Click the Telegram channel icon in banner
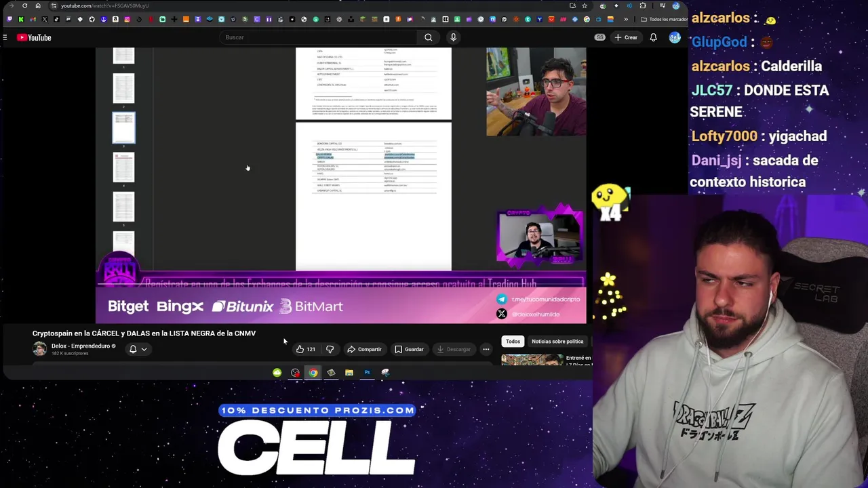 [x=501, y=299]
